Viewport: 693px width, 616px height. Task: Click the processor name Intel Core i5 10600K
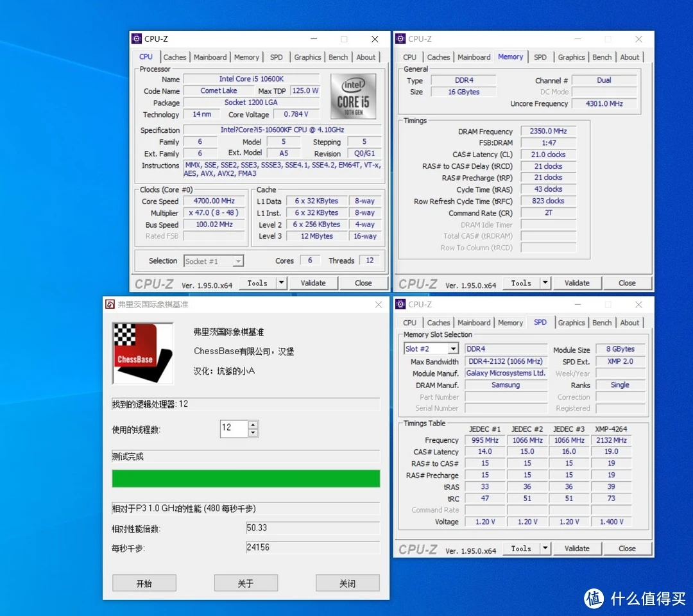coord(252,79)
